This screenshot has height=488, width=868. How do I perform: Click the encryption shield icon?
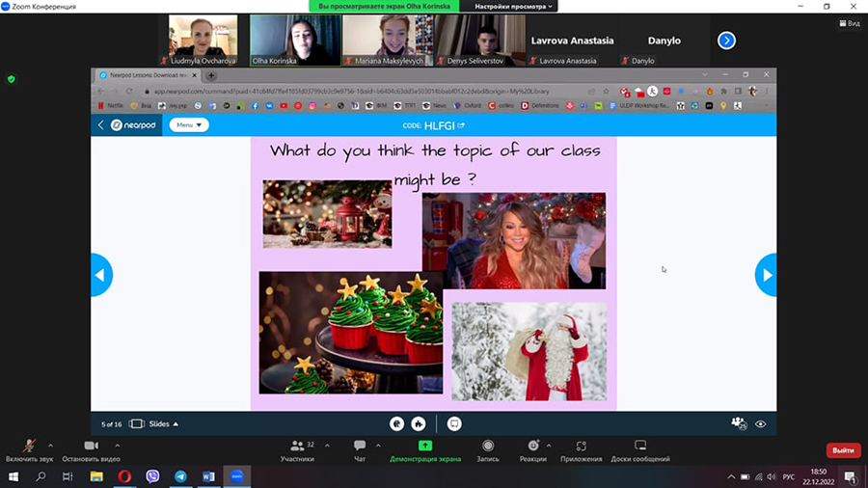click(x=11, y=79)
